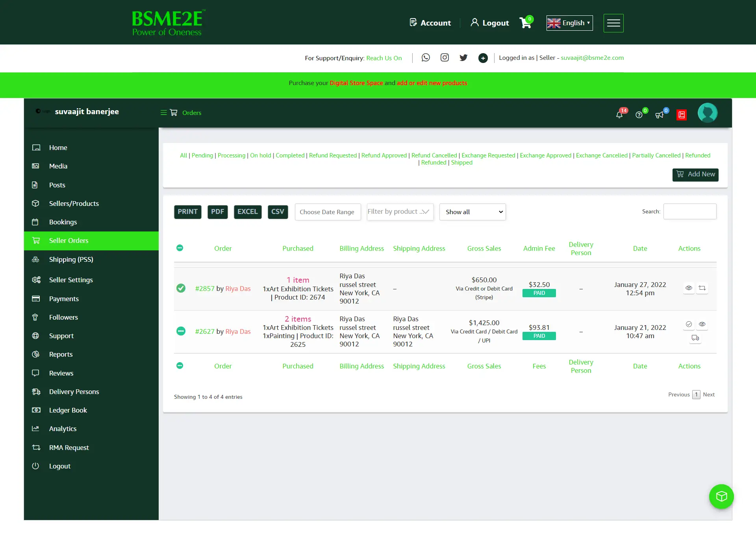Open the hamburger menu button in header
The image size is (756, 533).
(x=613, y=23)
